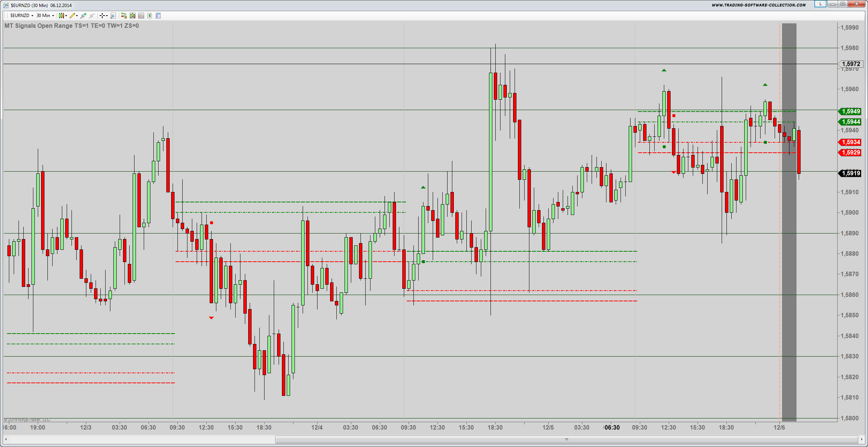Viewport: 868px width, 447px height.
Task: Click the chart window title icon
Action: 6,5
